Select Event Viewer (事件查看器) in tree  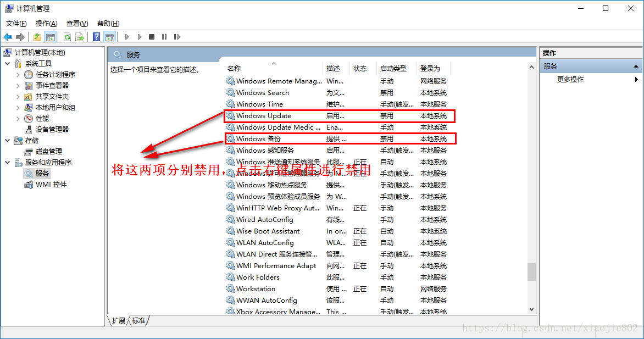[52, 86]
